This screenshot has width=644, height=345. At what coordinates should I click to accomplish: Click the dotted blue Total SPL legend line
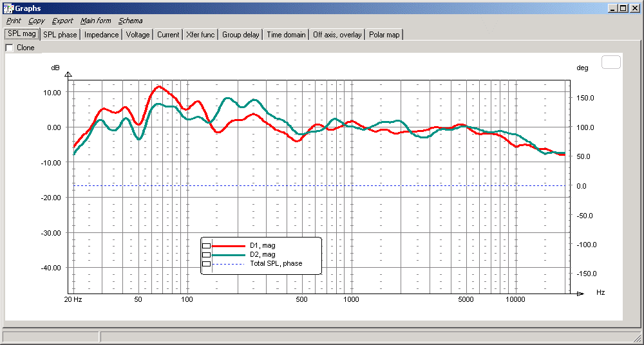[x=229, y=264]
